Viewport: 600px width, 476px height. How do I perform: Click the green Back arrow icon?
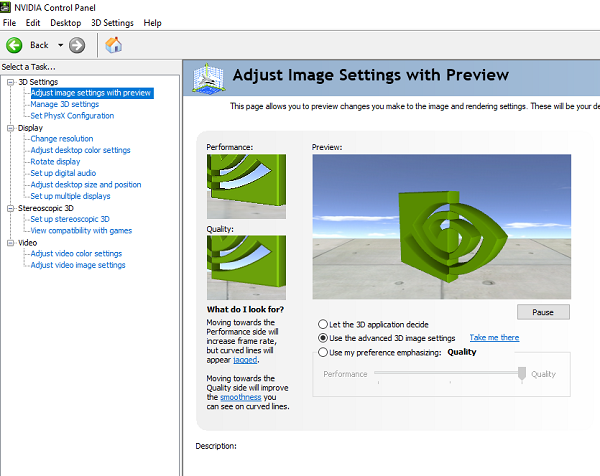[x=14, y=45]
